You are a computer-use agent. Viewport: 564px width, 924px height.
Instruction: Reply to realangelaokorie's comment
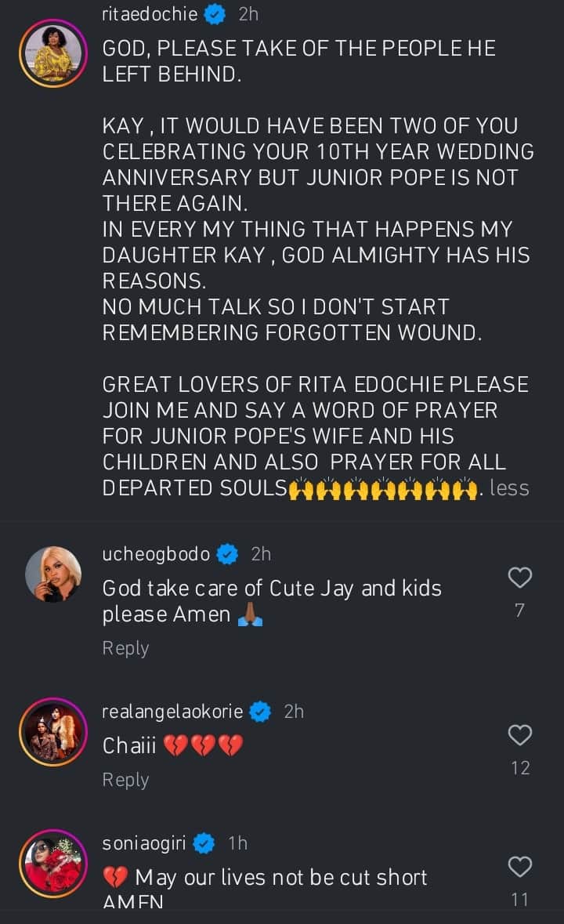(x=125, y=780)
